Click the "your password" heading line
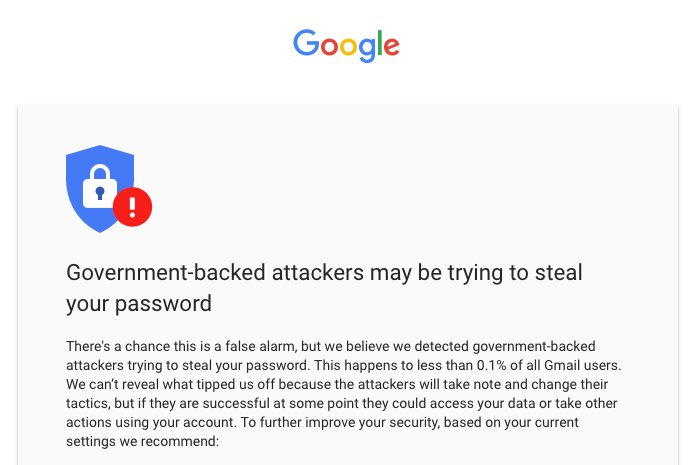690x465 pixels. (x=138, y=303)
